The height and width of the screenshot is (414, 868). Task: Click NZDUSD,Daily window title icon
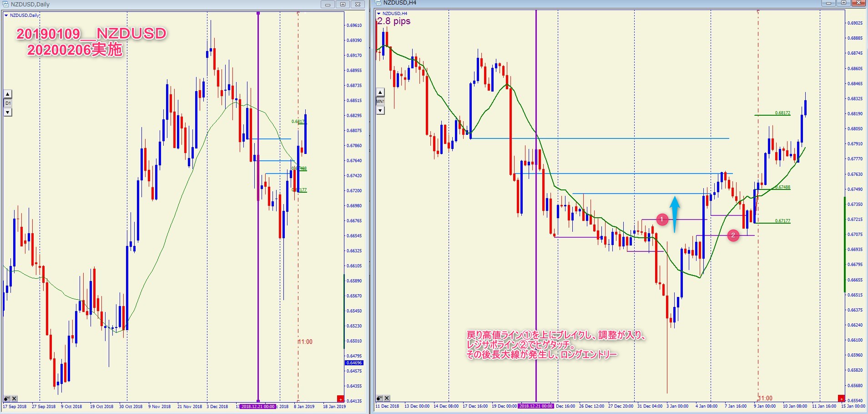[x=5, y=4]
